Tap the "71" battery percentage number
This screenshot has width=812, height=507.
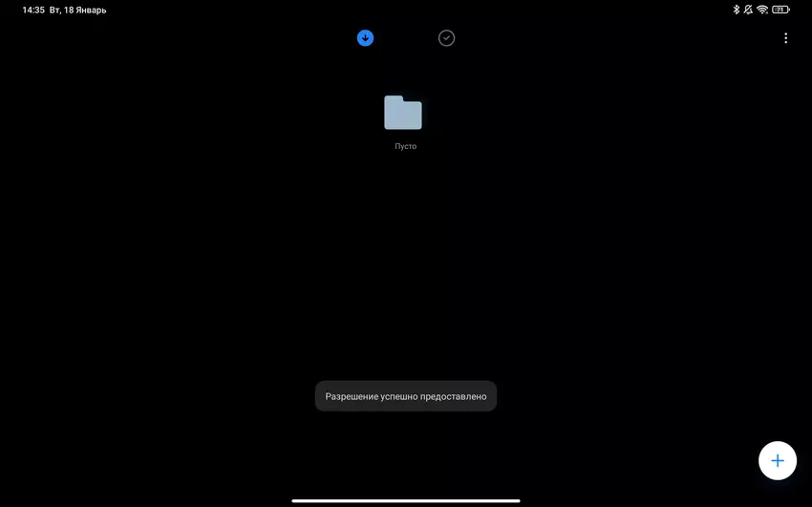[780, 10]
